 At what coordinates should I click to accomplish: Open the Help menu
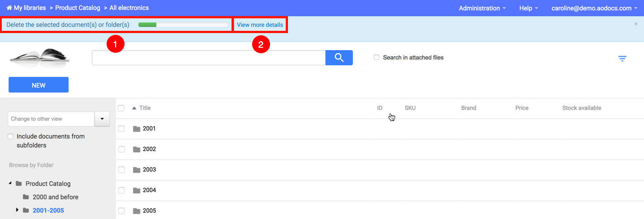(528, 8)
